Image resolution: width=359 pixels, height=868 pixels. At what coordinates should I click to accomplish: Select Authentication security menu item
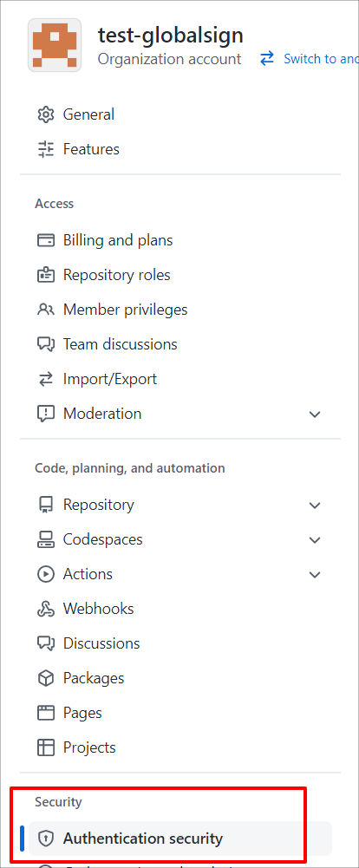pyautogui.click(x=180, y=839)
